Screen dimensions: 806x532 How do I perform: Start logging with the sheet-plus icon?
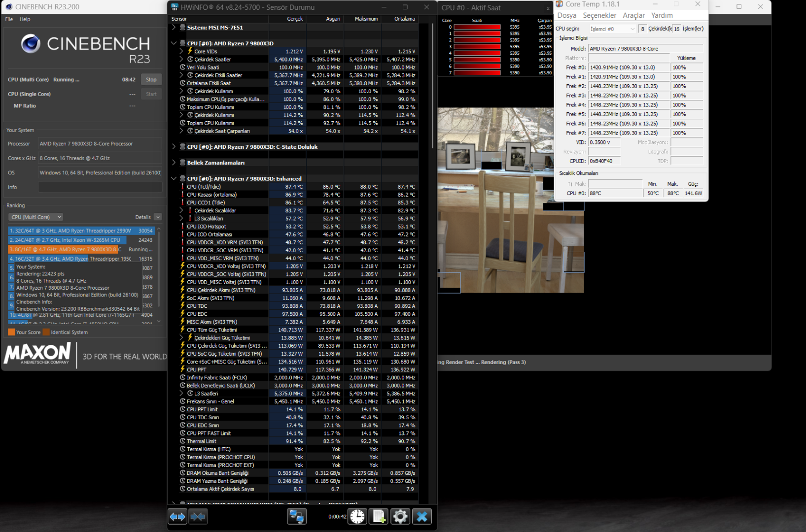(379, 516)
